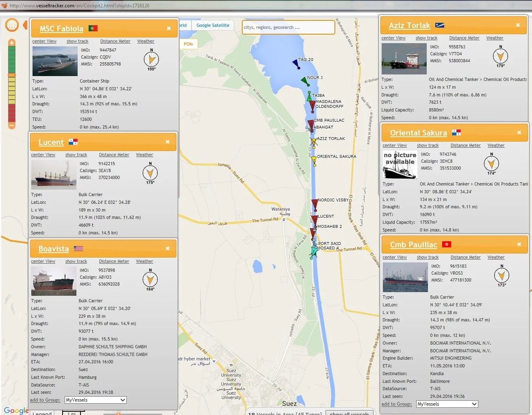Screen dimensions: 532x415
Task: Click show track for Lucent
Action: [76, 155]
